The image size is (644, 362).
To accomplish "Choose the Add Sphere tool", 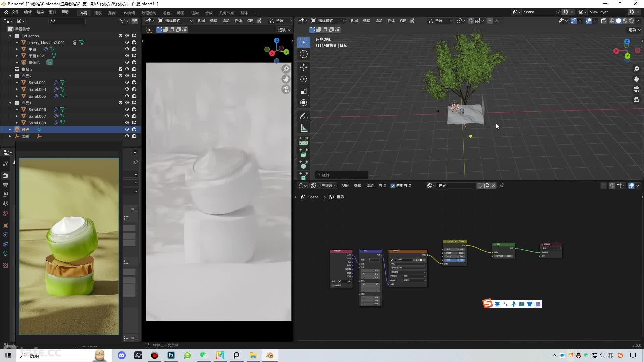I will 304,164.
